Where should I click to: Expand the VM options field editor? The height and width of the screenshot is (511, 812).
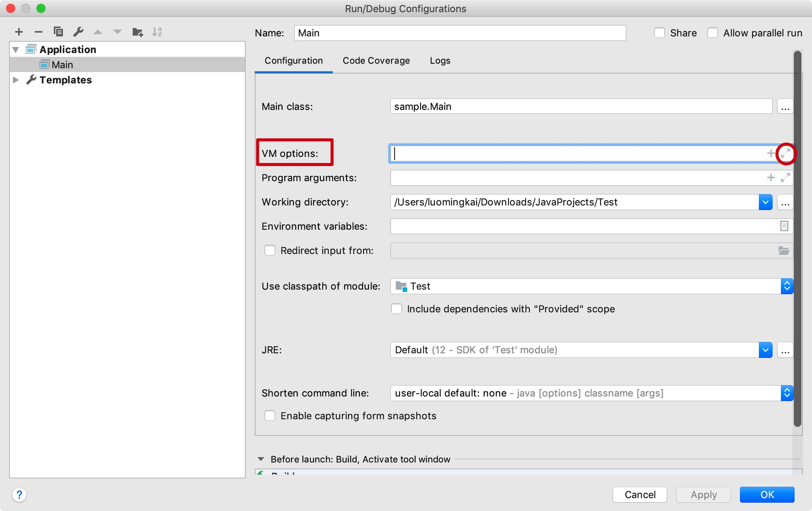[785, 154]
